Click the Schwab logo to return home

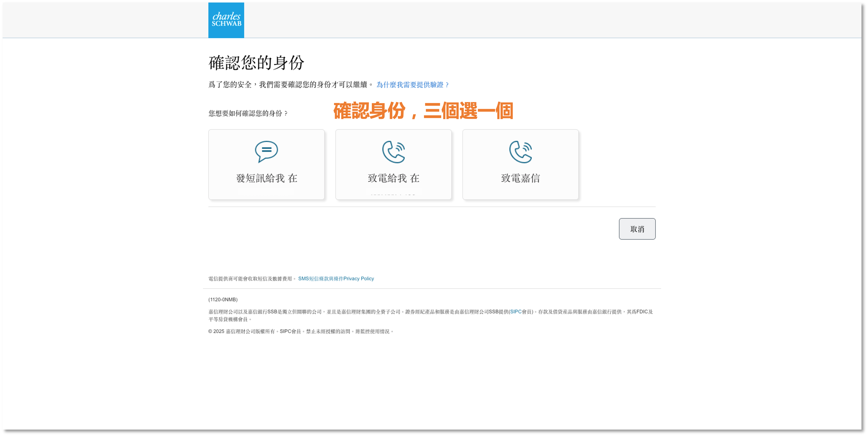click(226, 20)
